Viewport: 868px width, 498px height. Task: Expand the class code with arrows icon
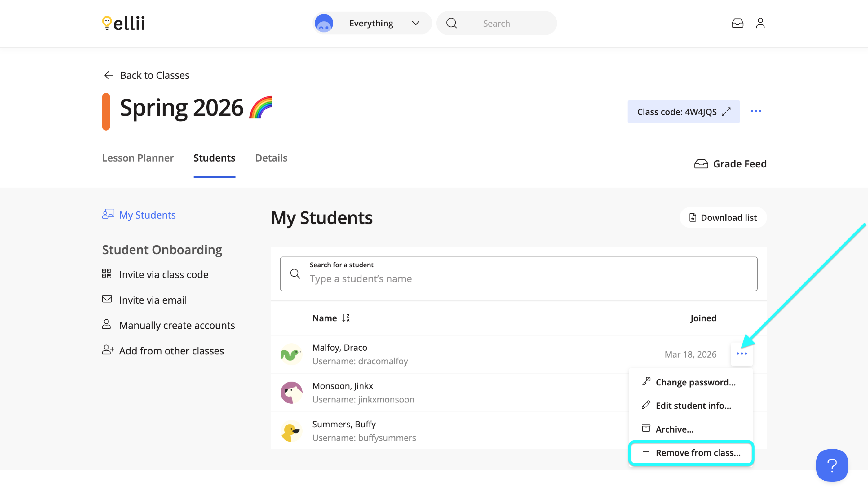[726, 112]
